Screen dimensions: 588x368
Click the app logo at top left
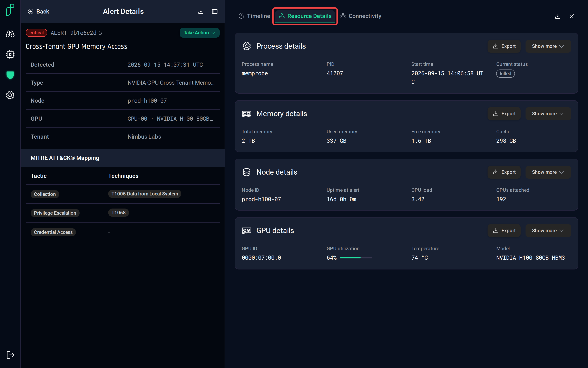pyautogui.click(x=10, y=10)
